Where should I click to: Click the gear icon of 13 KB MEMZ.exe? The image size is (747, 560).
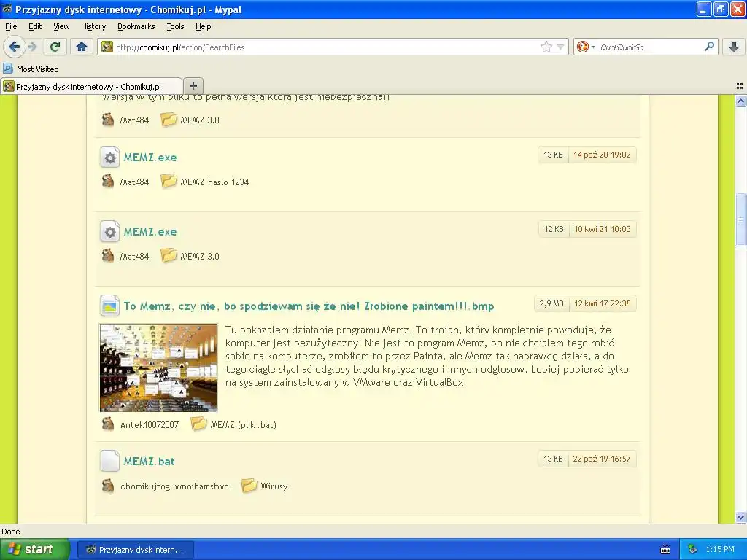[x=110, y=157]
